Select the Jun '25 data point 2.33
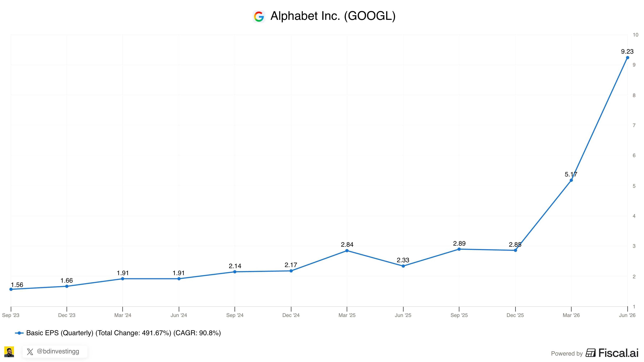 (403, 266)
